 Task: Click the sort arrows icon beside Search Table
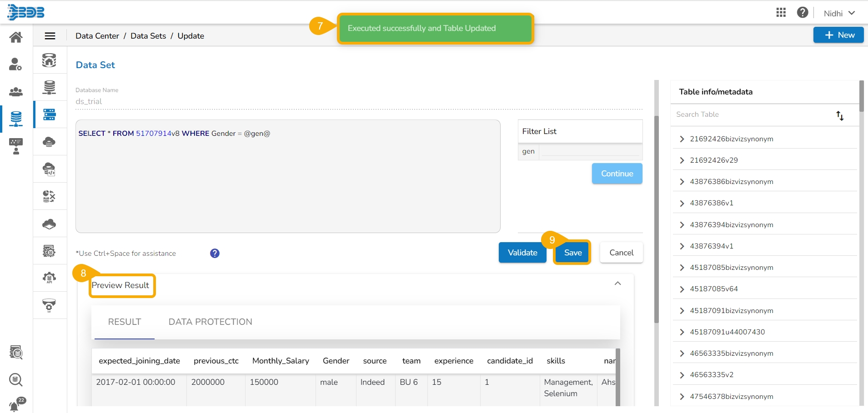(x=839, y=115)
